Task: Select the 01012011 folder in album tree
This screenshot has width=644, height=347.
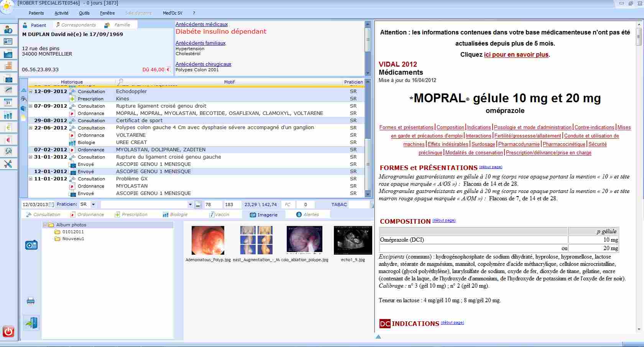Action: pos(73,232)
